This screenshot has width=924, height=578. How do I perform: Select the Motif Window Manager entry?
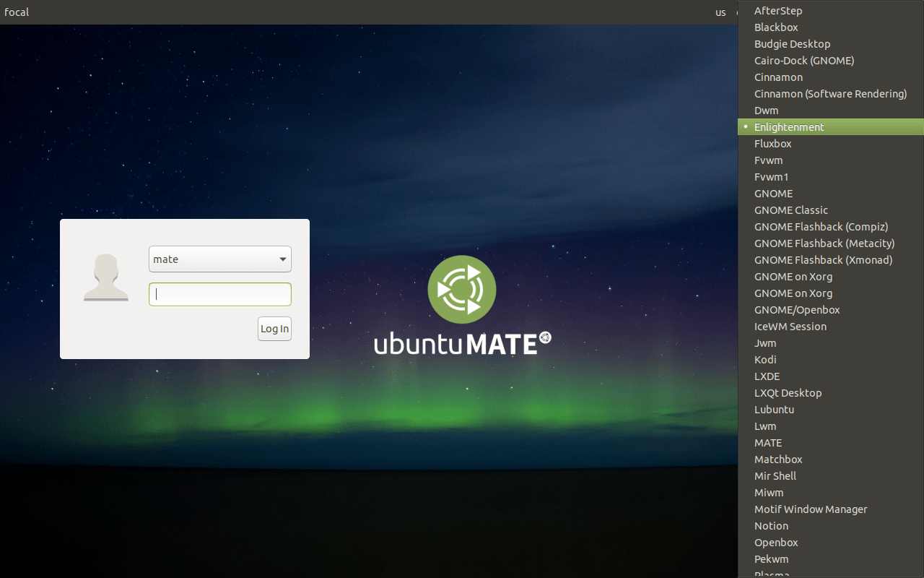811,509
